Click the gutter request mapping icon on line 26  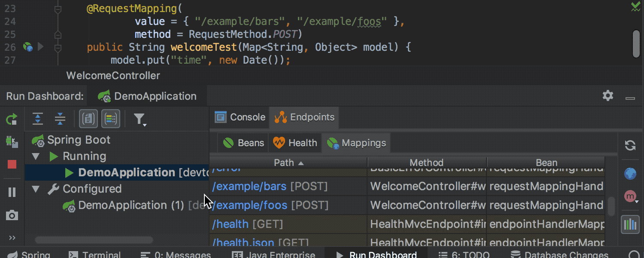pyautogui.click(x=27, y=47)
